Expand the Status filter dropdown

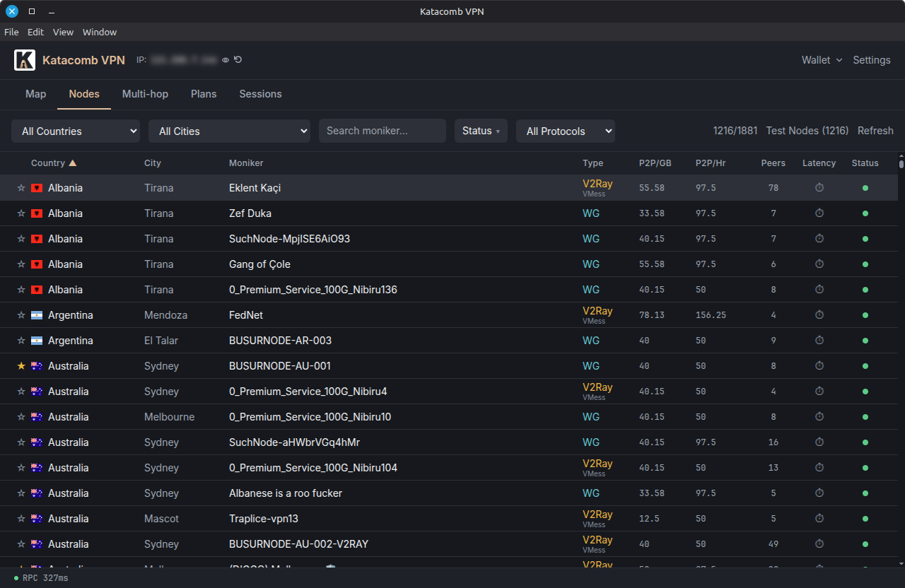pyautogui.click(x=481, y=131)
